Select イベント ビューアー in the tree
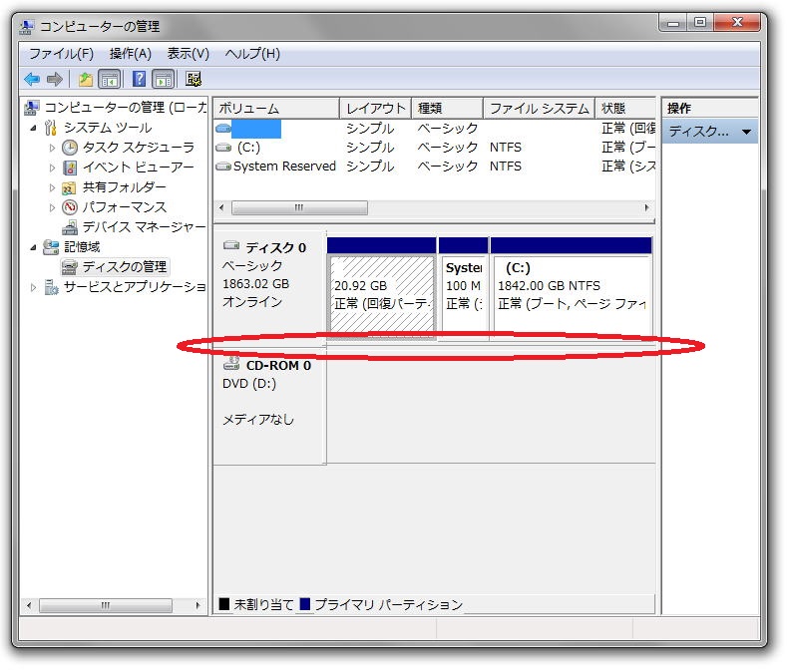The image size is (787, 672). (138, 168)
